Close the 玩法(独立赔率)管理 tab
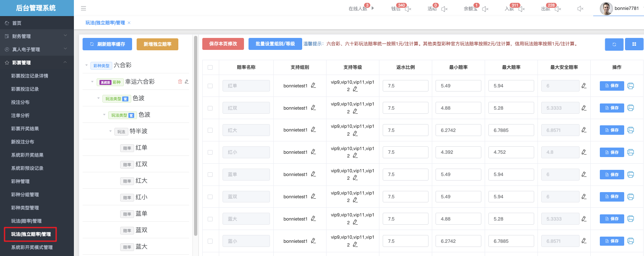 [129, 23]
